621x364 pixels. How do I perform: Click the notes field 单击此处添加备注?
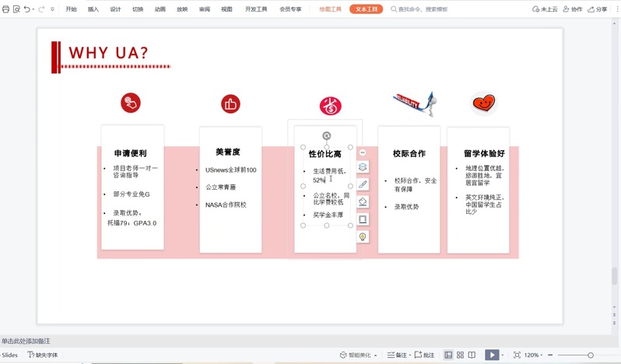[26, 341]
